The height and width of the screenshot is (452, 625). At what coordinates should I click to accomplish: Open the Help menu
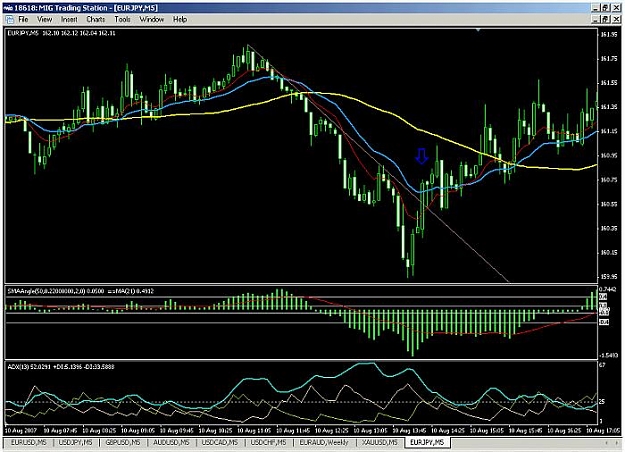click(x=180, y=19)
